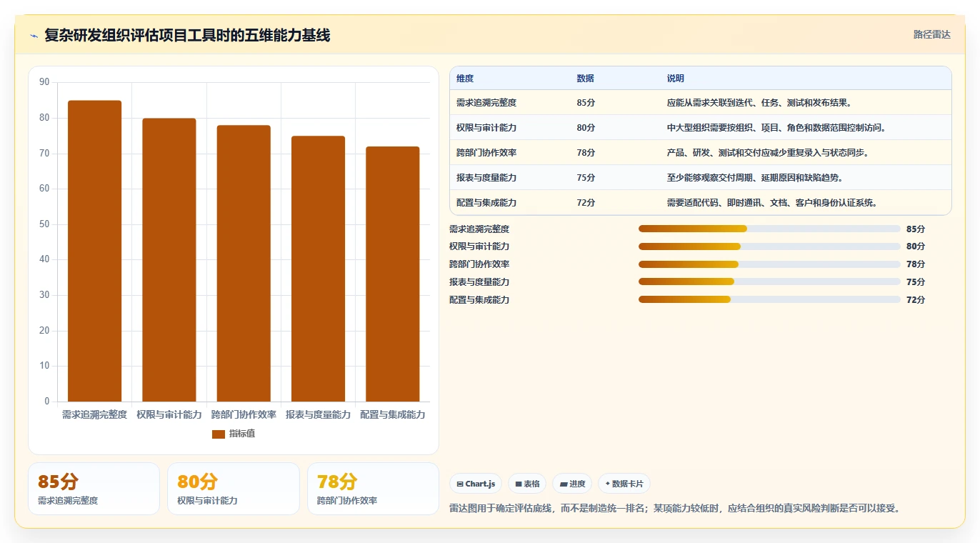Click the 数据 column header

coord(585,78)
